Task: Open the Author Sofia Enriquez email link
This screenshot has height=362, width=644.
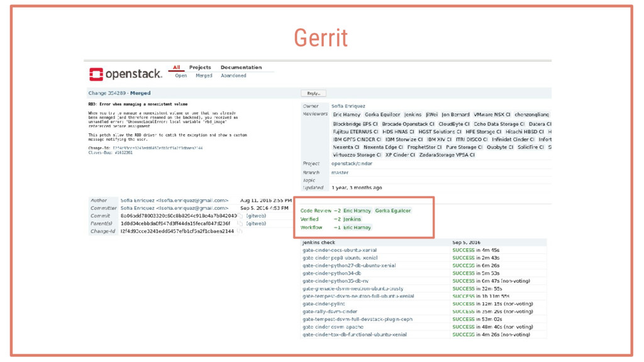Action: 174,200
